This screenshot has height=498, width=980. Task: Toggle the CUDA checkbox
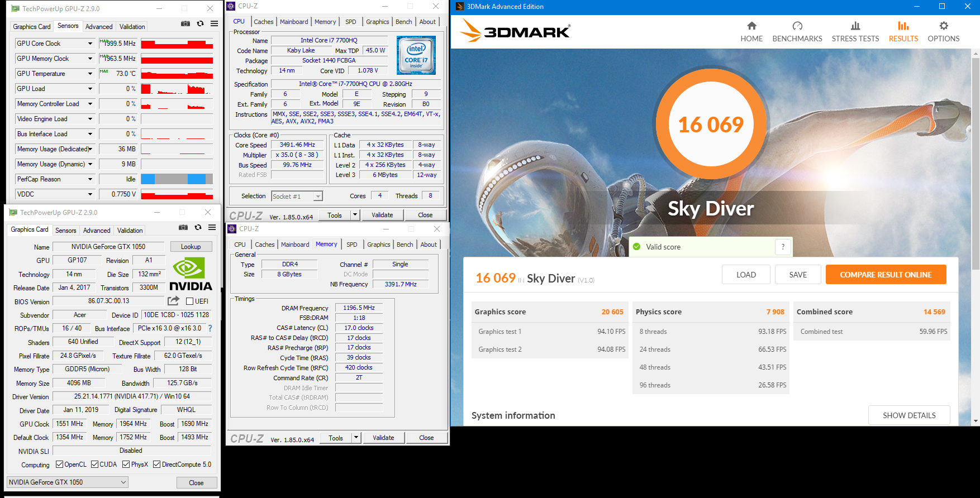pos(94,465)
